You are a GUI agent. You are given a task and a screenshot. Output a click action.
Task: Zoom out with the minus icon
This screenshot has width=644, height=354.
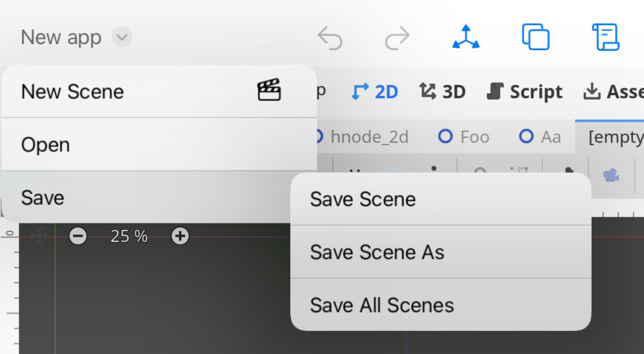pos(78,236)
